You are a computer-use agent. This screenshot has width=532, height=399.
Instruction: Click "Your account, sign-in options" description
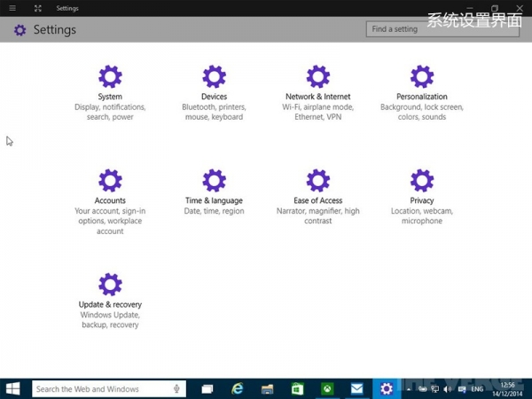(110, 221)
